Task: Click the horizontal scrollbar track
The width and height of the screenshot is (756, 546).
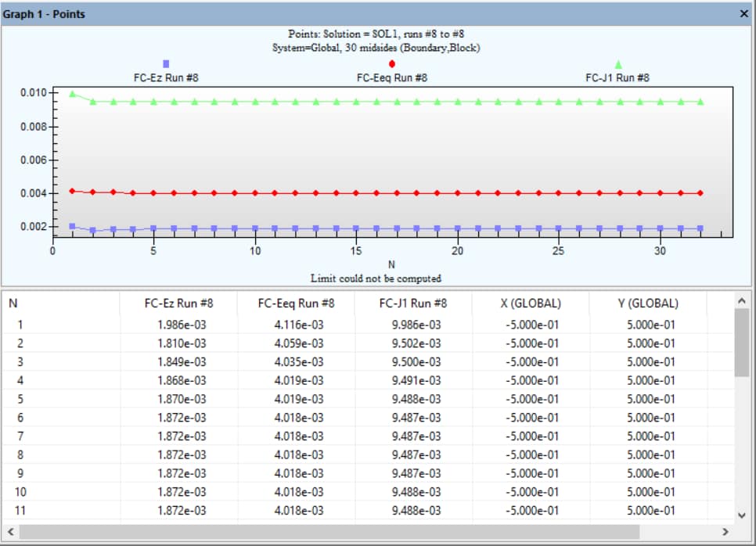Action: pyautogui.click(x=681, y=532)
